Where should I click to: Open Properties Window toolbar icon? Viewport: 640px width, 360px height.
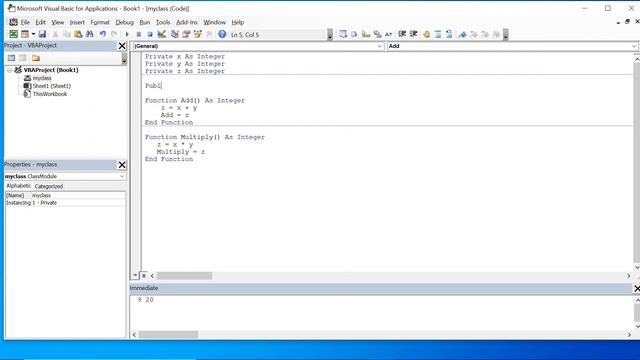186,34
